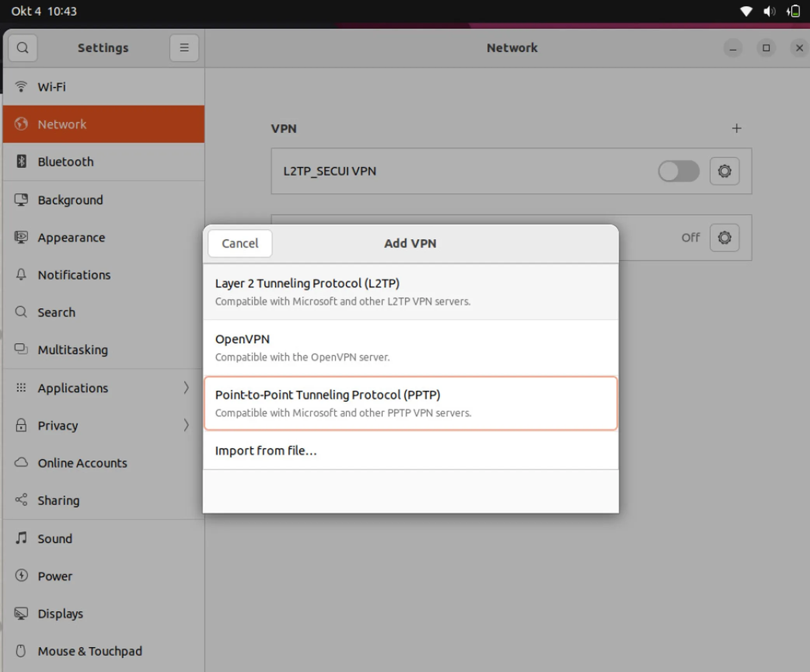Cancel the Add VPN dialog
Viewport: 810px width, 672px height.
240,243
